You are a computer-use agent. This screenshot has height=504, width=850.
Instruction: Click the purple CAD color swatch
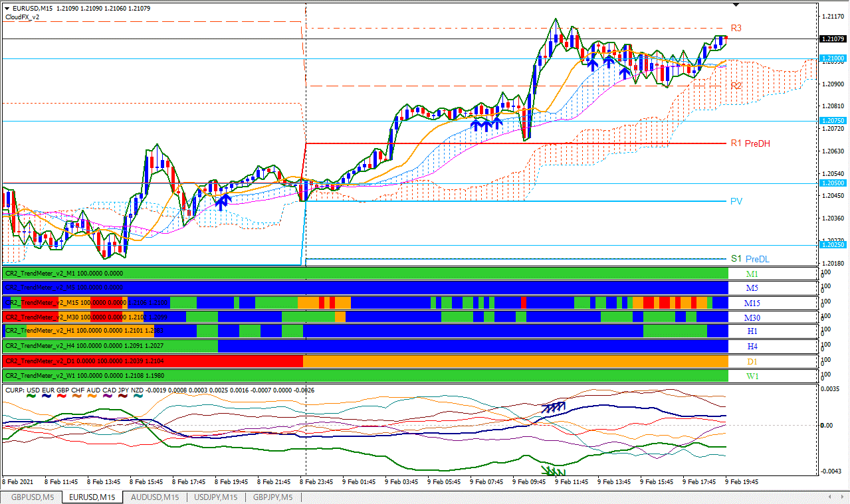(107, 394)
